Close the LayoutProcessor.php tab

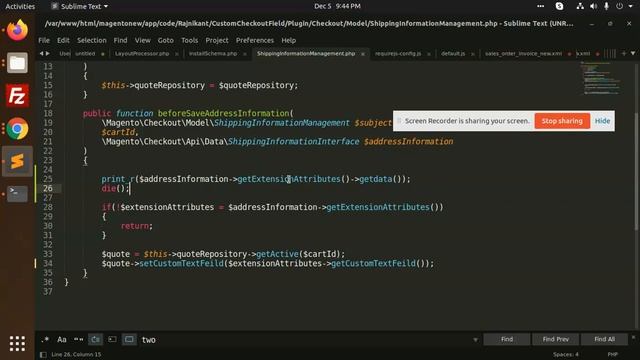click(176, 54)
